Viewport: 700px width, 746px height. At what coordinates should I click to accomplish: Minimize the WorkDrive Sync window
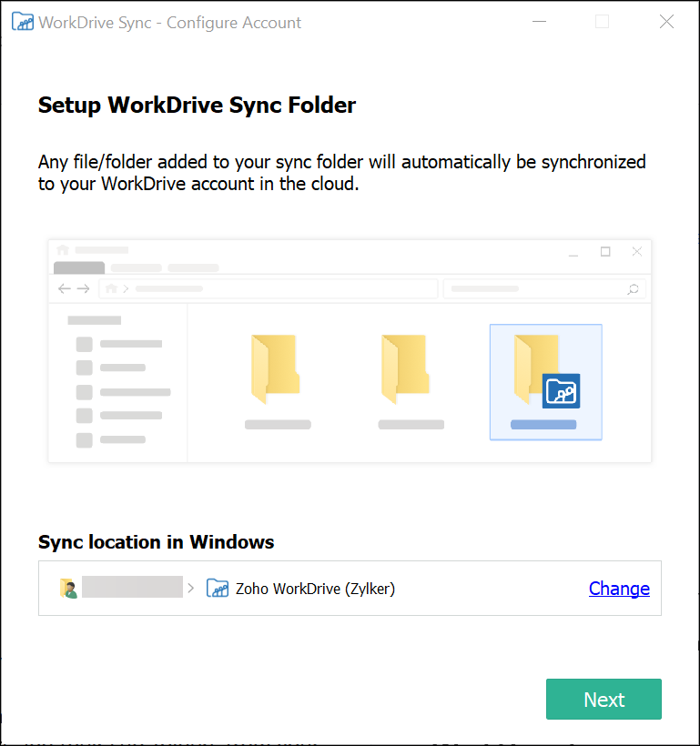539,22
